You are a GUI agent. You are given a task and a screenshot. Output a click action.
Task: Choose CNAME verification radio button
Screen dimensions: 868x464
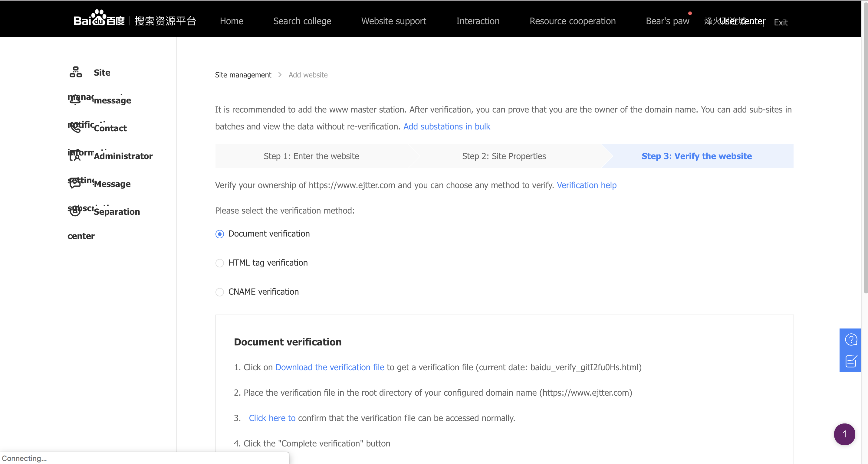220,292
